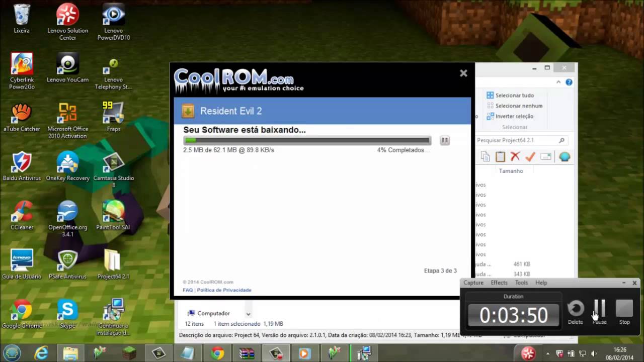Click the Delete button in recorder
Image resolution: width=644 pixels, height=362 pixels.
[x=576, y=312]
